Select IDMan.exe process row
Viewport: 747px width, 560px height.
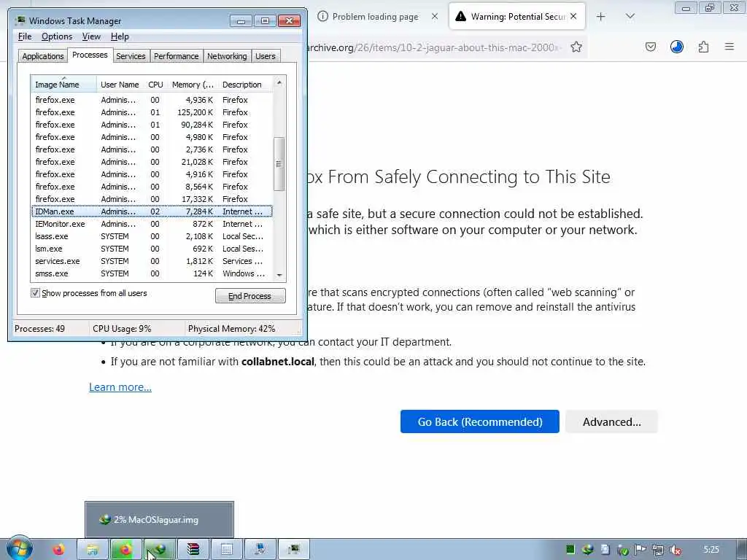pyautogui.click(x=152, y=211)
